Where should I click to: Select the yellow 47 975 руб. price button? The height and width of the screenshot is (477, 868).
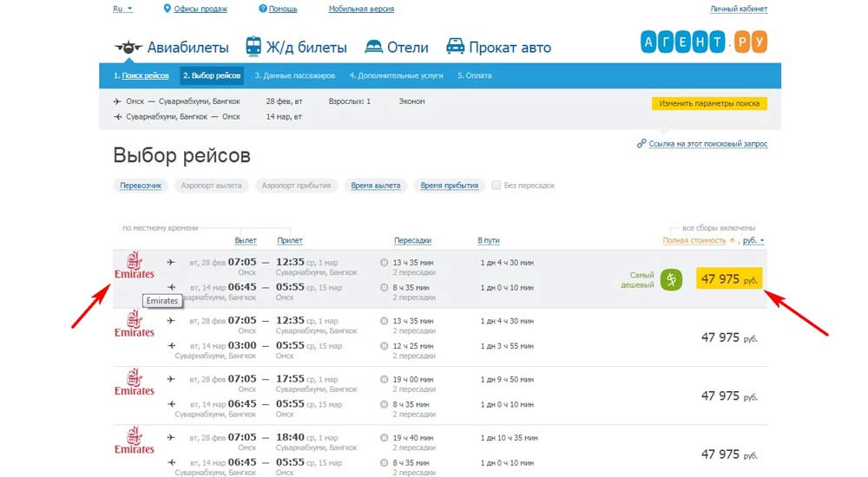point(729,279)
